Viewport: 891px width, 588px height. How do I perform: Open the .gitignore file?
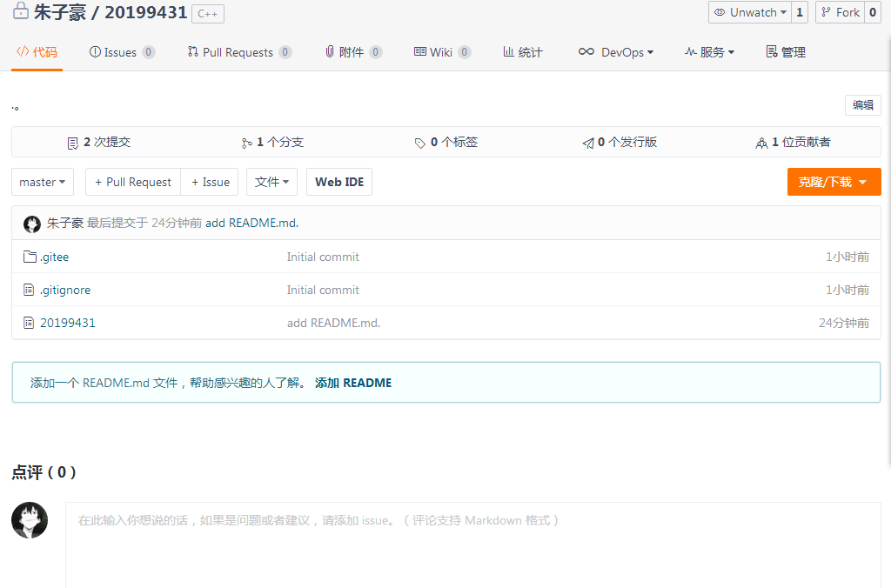coord(65,290)
